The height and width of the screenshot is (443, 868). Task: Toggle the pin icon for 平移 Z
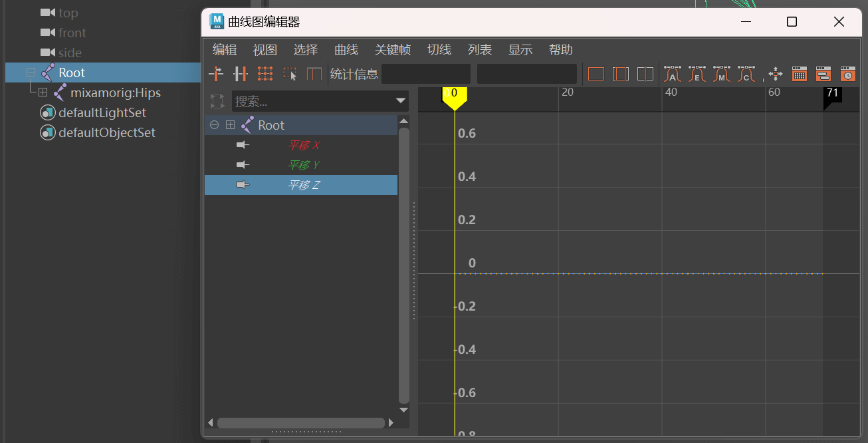click(243, 185)
